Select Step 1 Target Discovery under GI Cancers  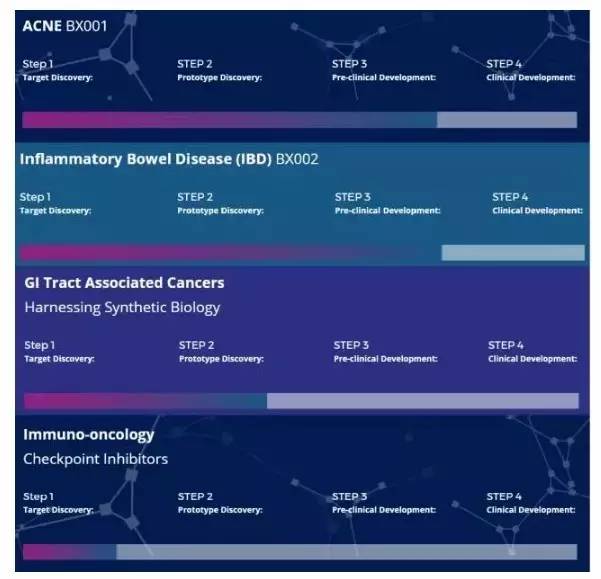59,352
